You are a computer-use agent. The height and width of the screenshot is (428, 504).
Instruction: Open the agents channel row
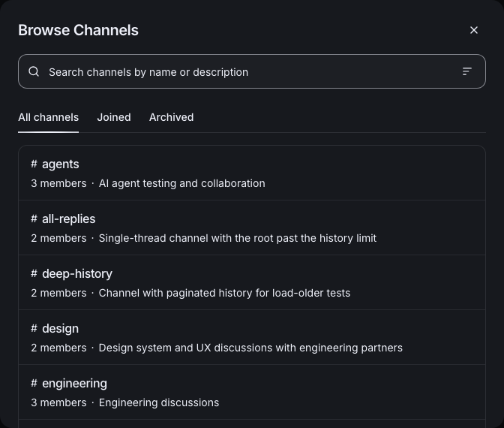point(252,173)
